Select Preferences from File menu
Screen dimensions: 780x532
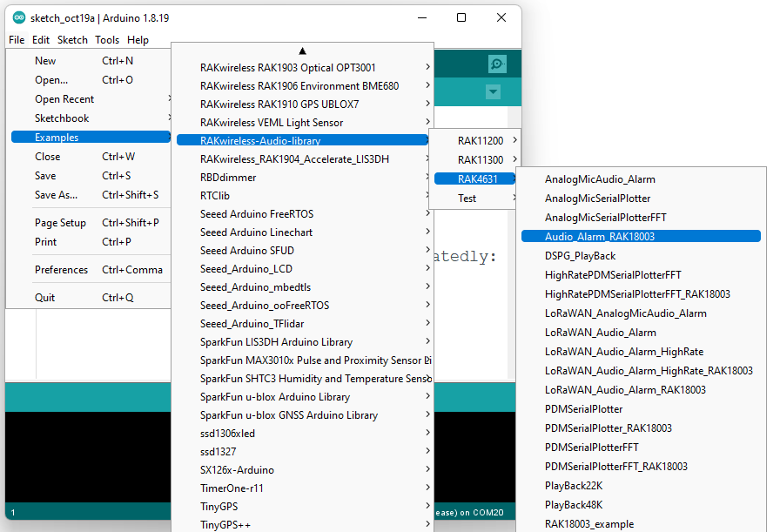coord(61,270)
